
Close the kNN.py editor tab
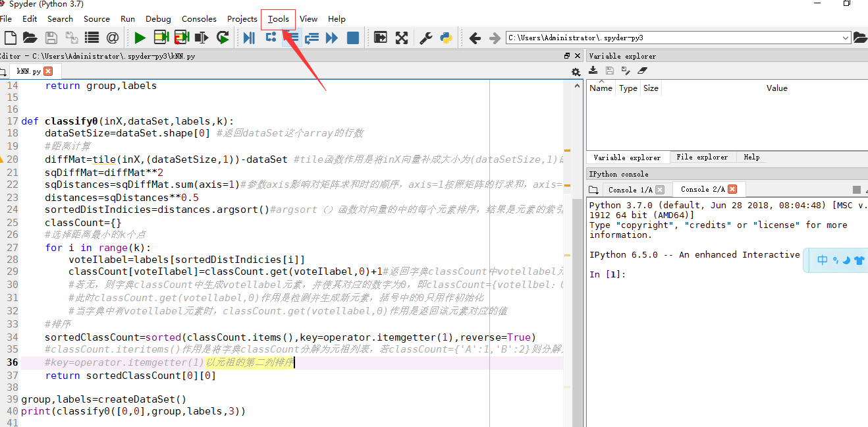coord(48,71)
